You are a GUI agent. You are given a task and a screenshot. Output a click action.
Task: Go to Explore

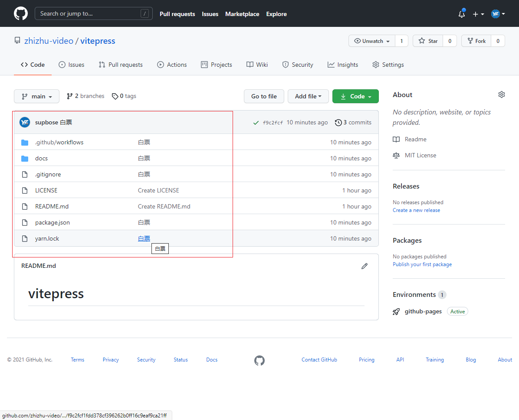click(x=276, y=14)
